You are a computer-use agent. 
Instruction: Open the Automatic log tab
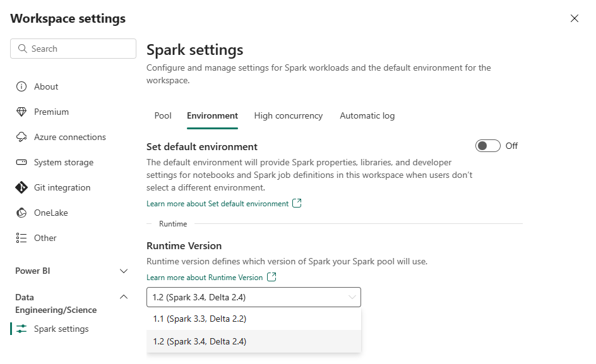367,115
